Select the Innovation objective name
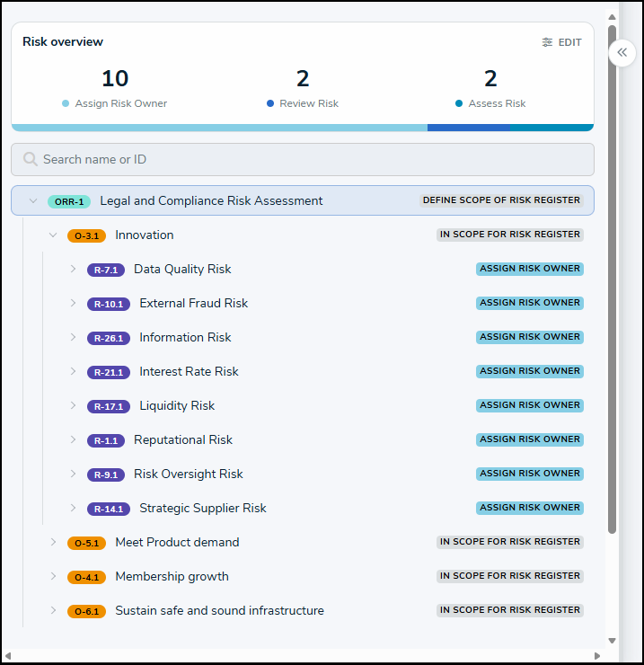Image resolution: width=644 pixels, height=665 pixels. coord(145,235)
